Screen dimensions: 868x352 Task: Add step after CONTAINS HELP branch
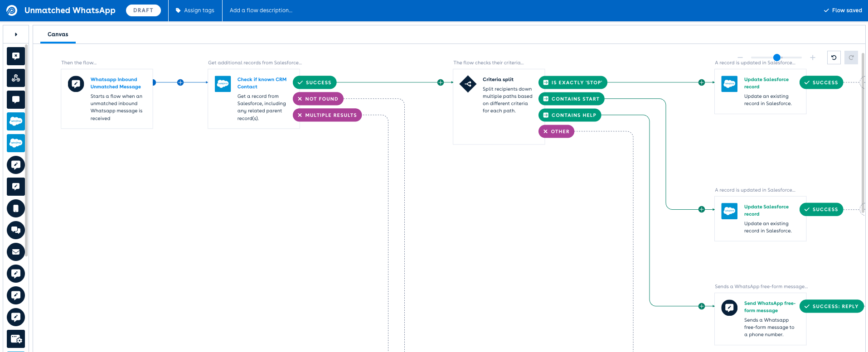click(701, 306)
